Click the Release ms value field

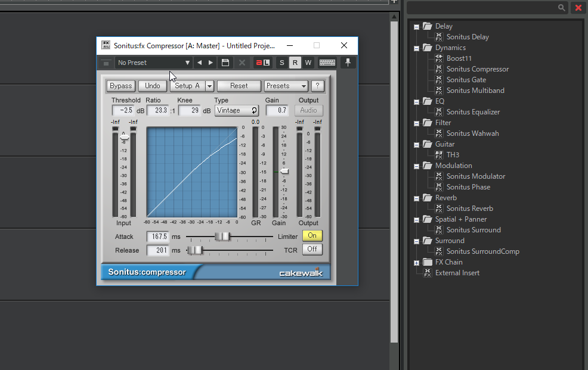click(x=158, y=250)
